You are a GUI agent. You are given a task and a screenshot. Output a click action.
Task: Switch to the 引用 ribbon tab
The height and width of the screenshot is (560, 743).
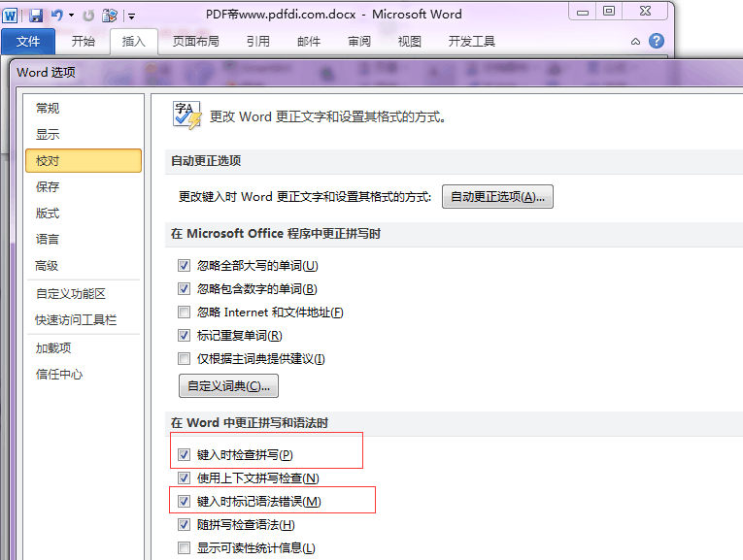coord(258,42)
